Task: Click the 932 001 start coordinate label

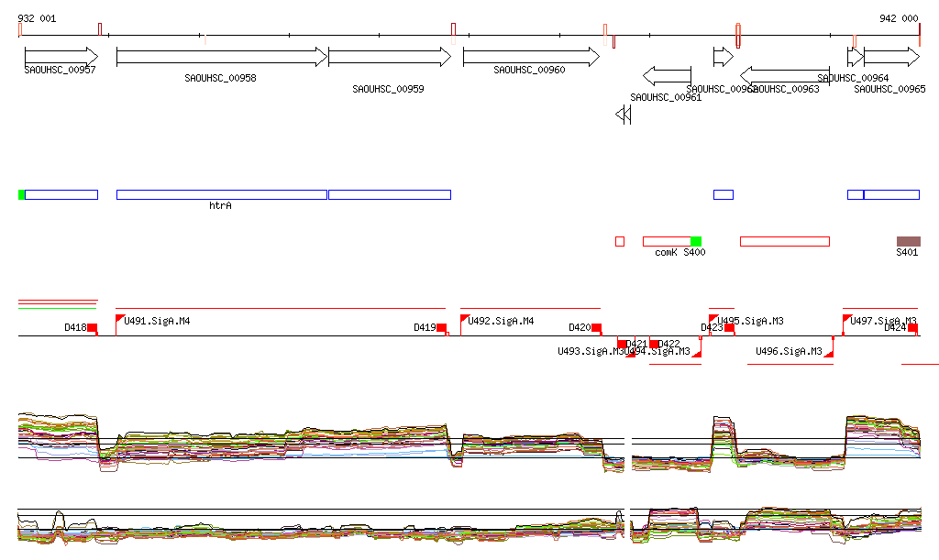Action: [37, 18]
